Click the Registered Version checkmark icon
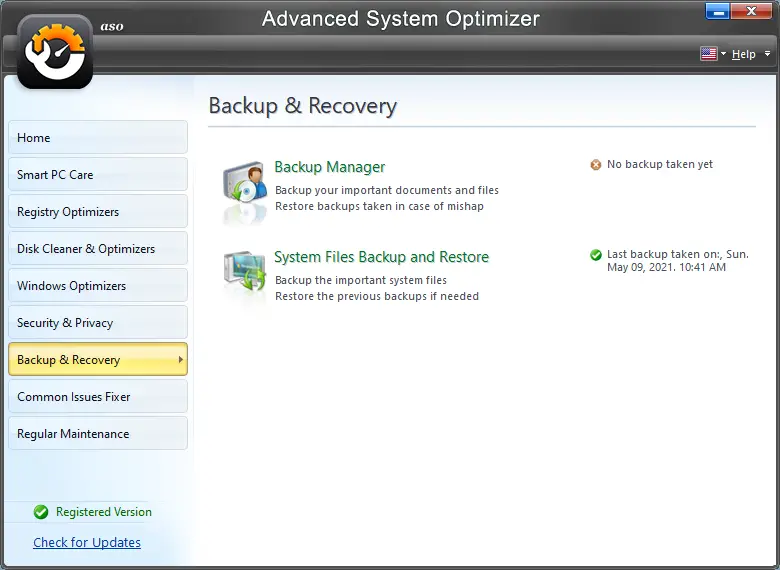The width and height of the screenshot is (780, 570). 41,512
